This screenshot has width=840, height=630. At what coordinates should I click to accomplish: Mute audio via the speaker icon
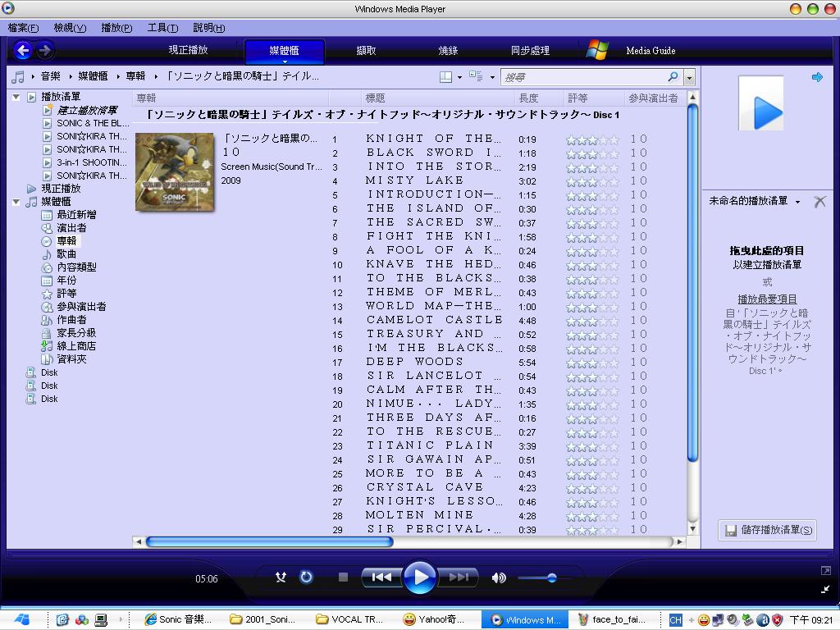click(499, 577)
